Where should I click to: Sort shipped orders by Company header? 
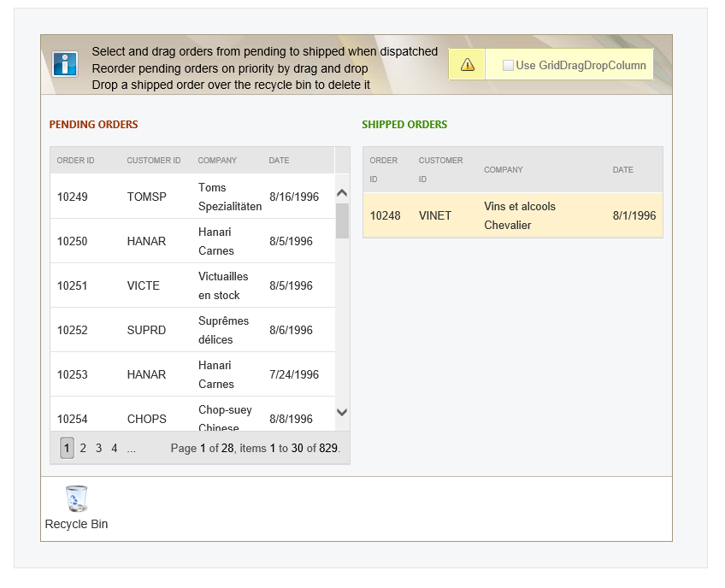click(x=503, y=170)
